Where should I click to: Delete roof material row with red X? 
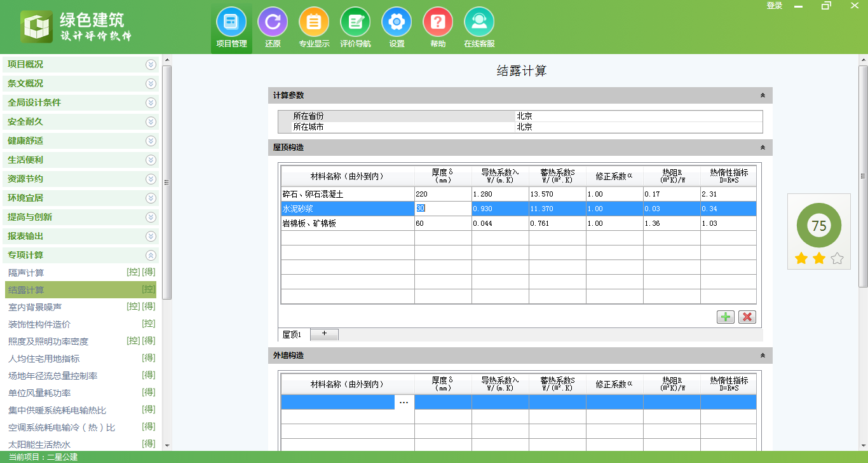[x=747, y=317]
